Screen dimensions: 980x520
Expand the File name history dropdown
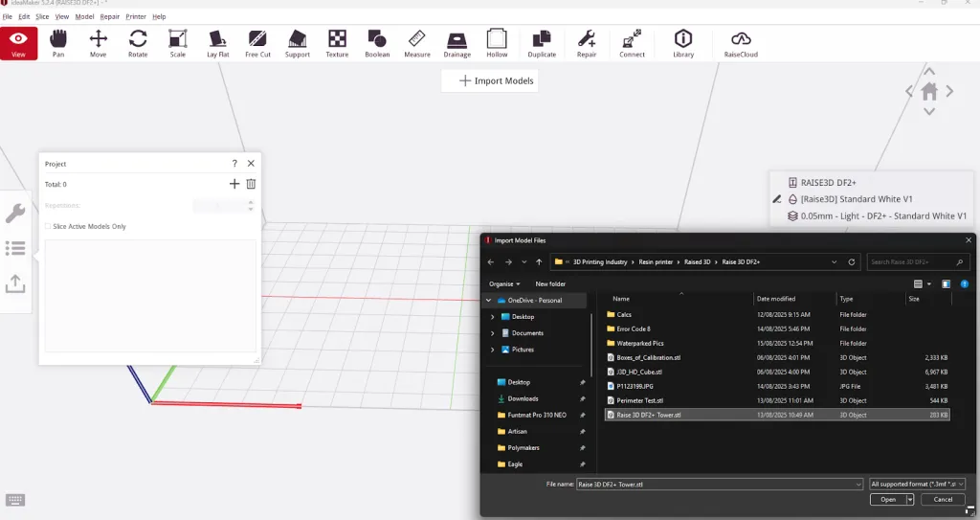858,485
